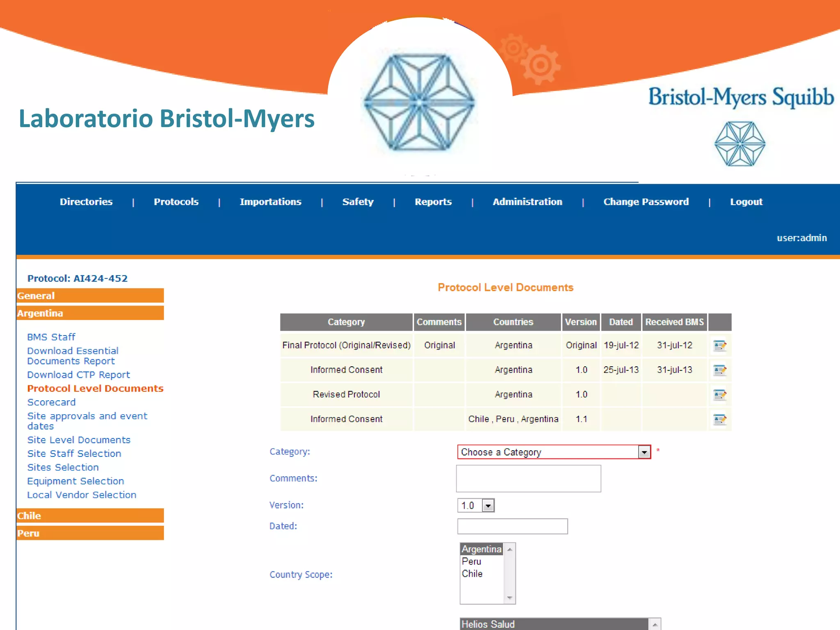Open Protocol Level Documents link
The height and width of the screenshot is (630, 840).
pos(95,388)
